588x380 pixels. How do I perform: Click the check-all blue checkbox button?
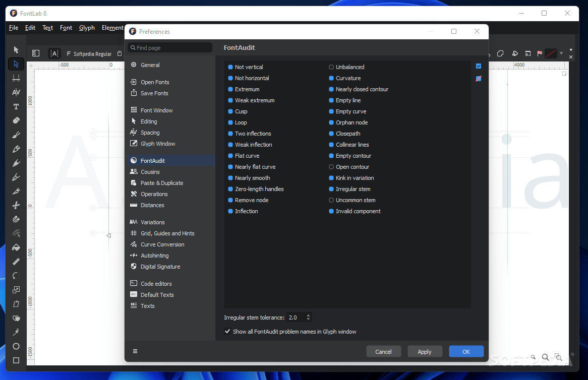click(x=479, y=66)
